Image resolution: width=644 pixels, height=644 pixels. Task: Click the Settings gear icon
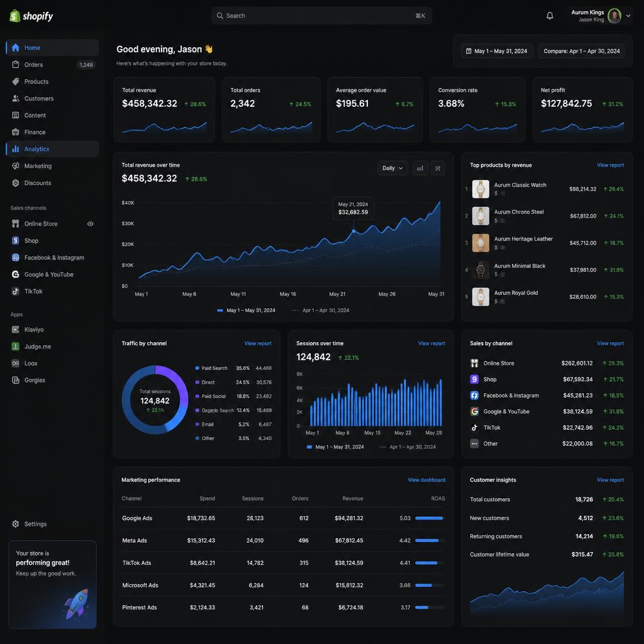(16, 524)
